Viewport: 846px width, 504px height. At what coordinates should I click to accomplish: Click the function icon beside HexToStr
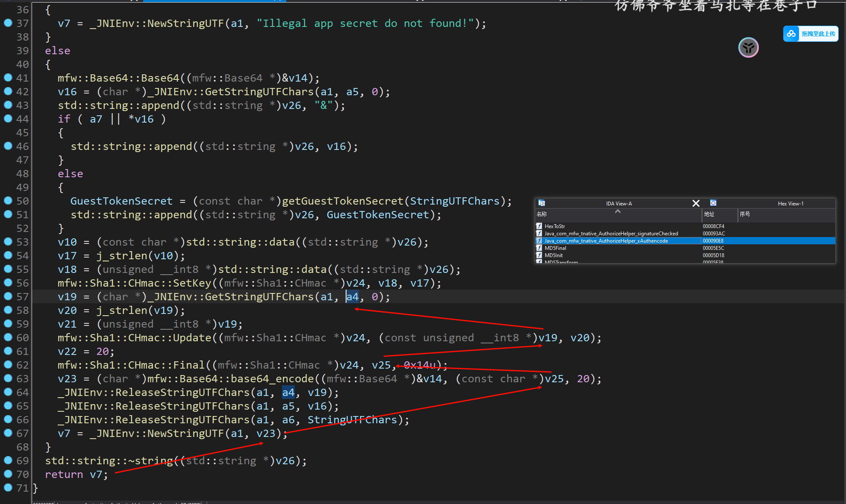(539, 226)
